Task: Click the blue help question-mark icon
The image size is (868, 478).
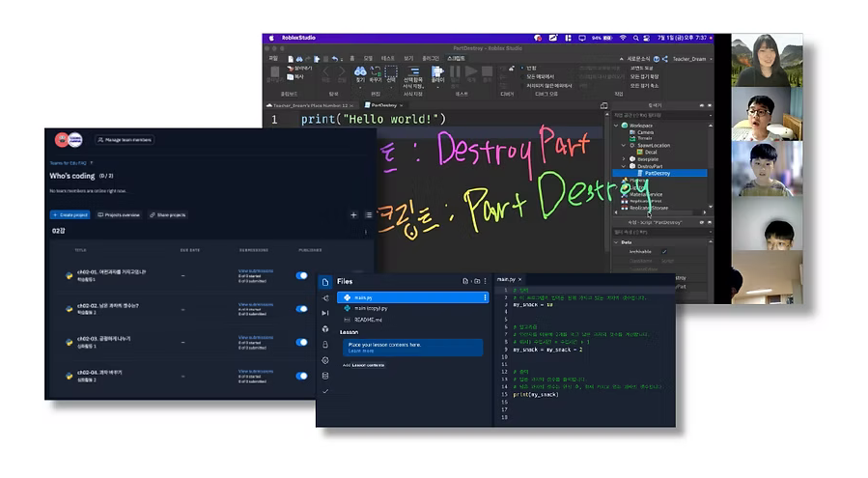Action: point(657,59)
